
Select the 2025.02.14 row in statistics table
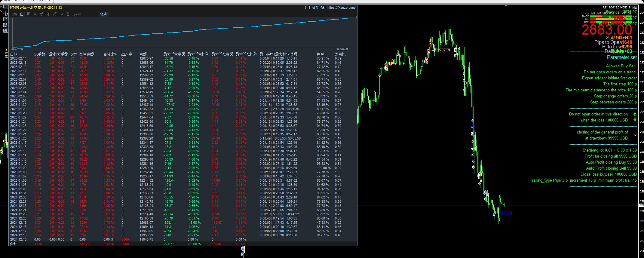pyautogui.click(x=18, y=59)
